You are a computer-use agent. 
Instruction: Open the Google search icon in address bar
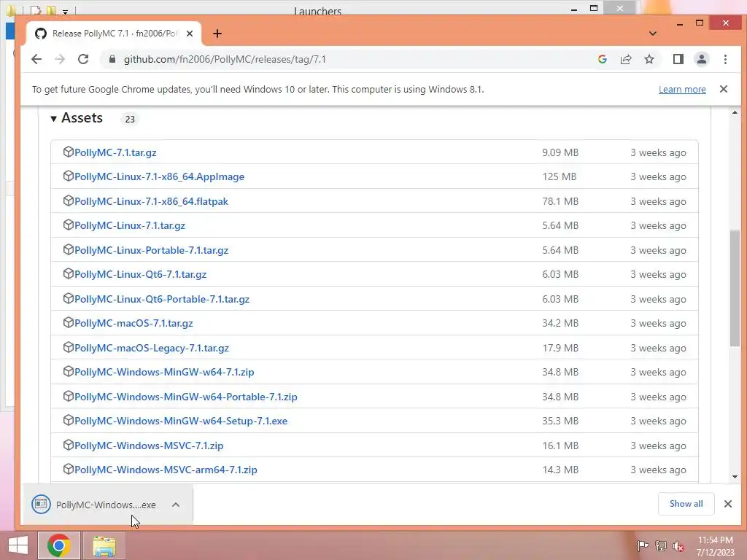coord(602,59)
